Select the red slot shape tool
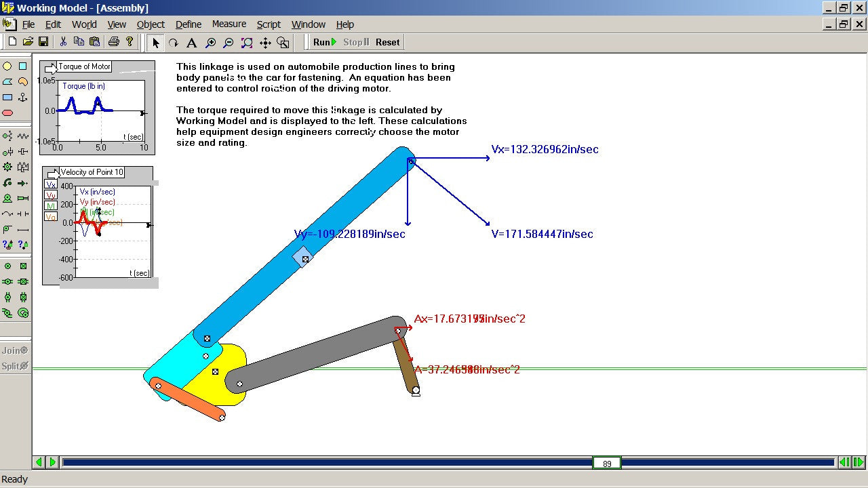Screen dimensions: 868x488 pyautogui.click(x=7, y=113)
